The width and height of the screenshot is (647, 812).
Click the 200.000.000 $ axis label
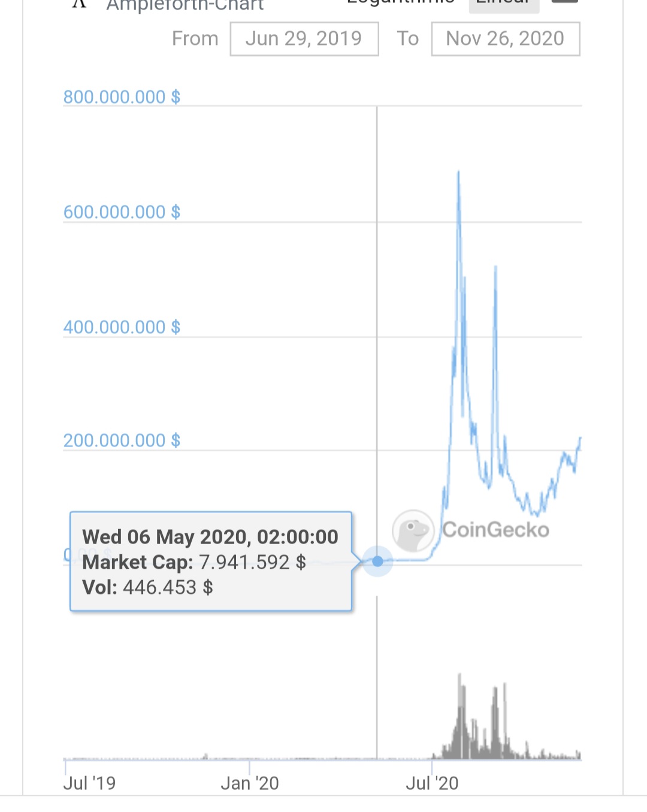[122, 440]
